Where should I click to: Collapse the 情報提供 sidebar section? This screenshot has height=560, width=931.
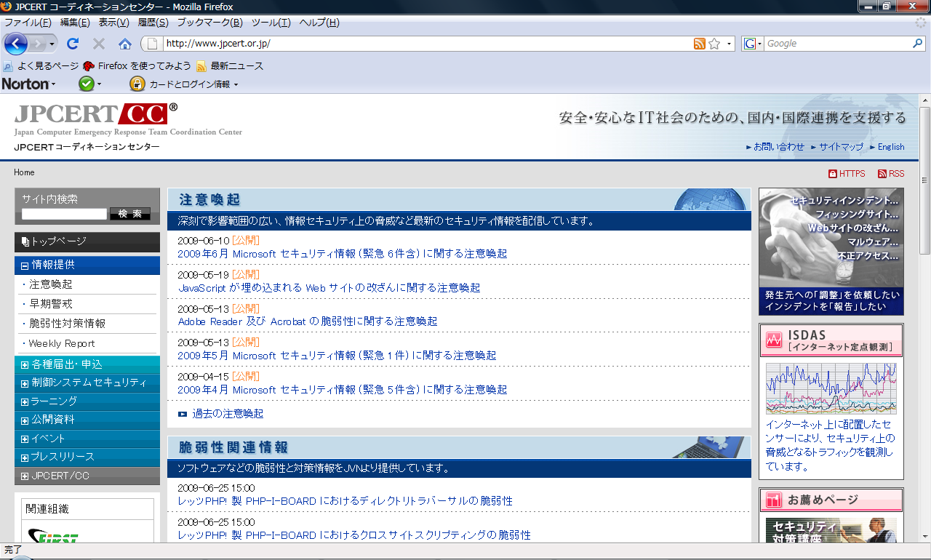(25, 265)
